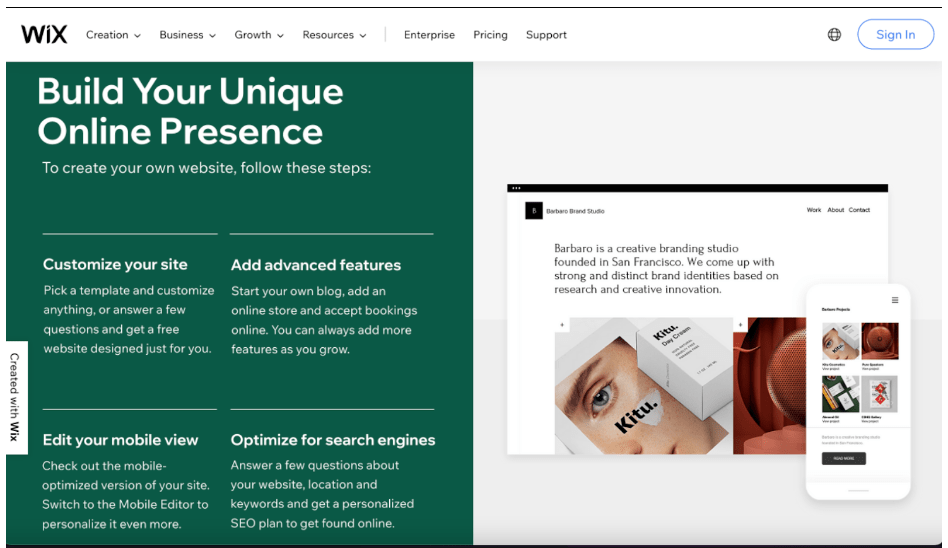Click the Build Your Unique Online Presence headline

(x=190, y=111)
